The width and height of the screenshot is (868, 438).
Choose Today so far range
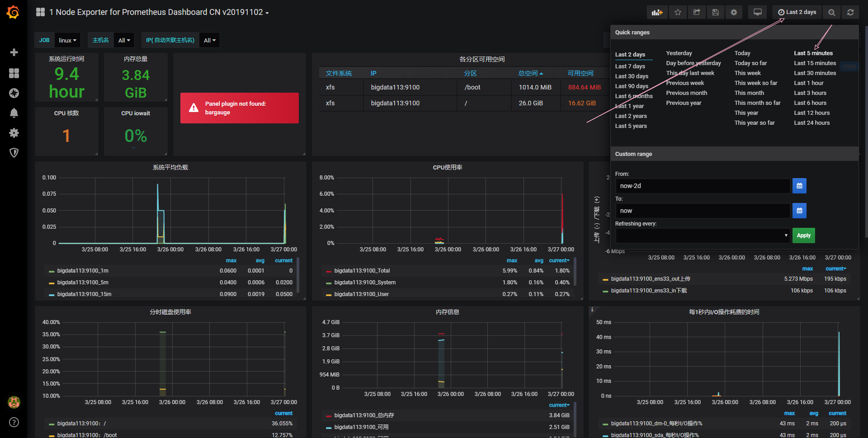pos(750,63)
